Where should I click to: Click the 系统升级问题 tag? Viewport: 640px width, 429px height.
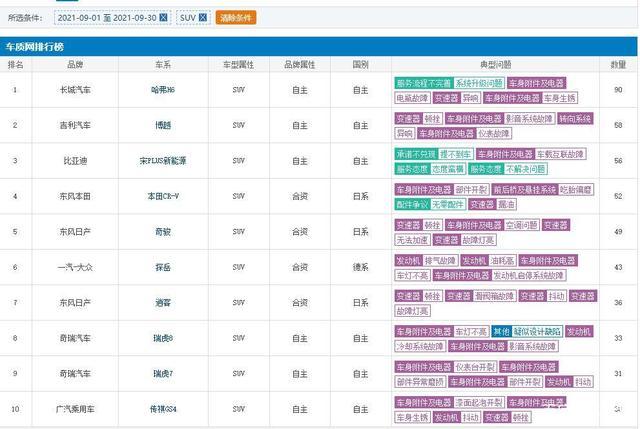[x=479, y=83]
